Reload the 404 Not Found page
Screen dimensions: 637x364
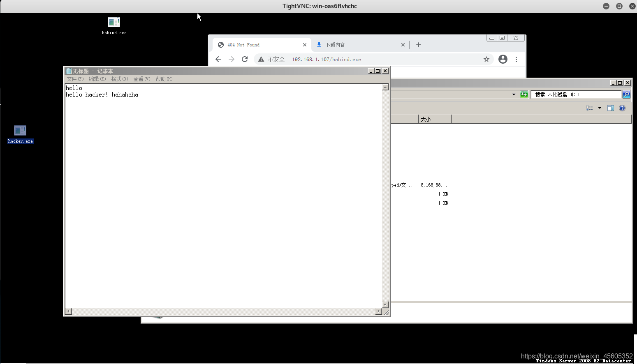pyautogui.click(x=245, y=59)
